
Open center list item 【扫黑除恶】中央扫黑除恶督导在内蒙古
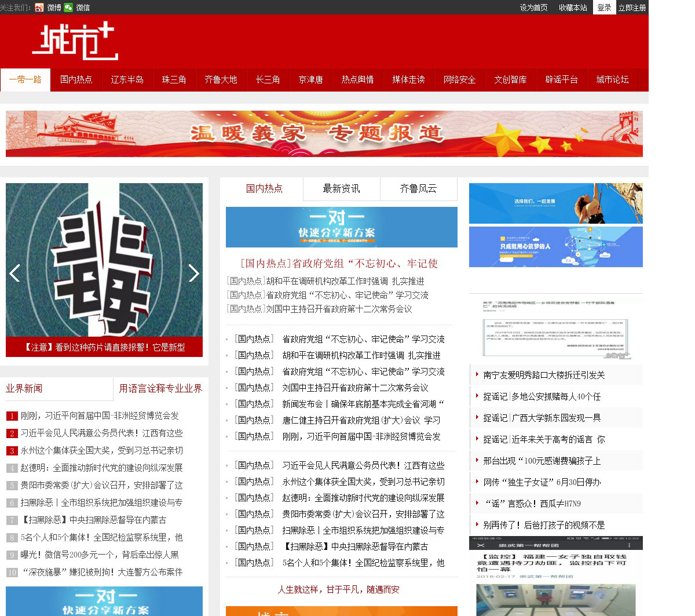tap(355, 546)
